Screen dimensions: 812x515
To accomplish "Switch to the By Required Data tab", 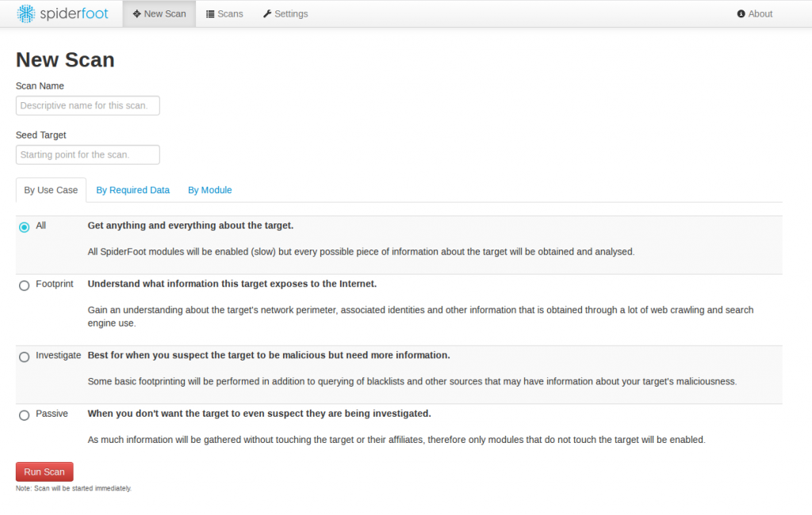I will [x=133, y=190].
